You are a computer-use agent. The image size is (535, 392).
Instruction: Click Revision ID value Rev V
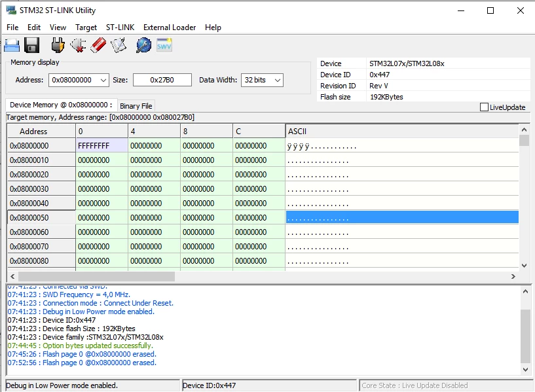pyautogui.click(x=378, y=86)
